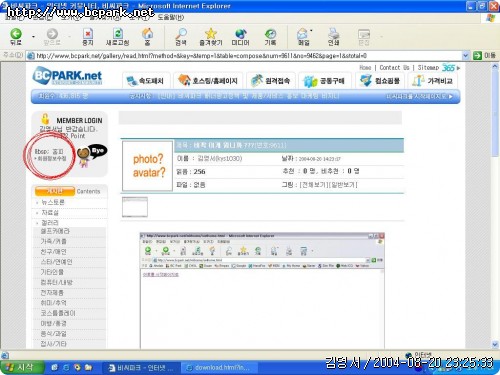Open the 원격접속 navigation tab
Screen dimensions: 500x375
[271, 80]
